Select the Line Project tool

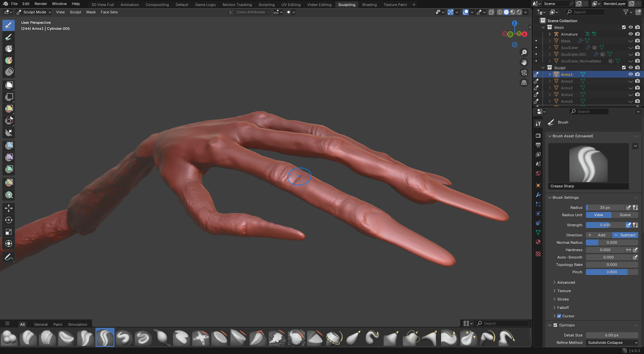(9, 132)
